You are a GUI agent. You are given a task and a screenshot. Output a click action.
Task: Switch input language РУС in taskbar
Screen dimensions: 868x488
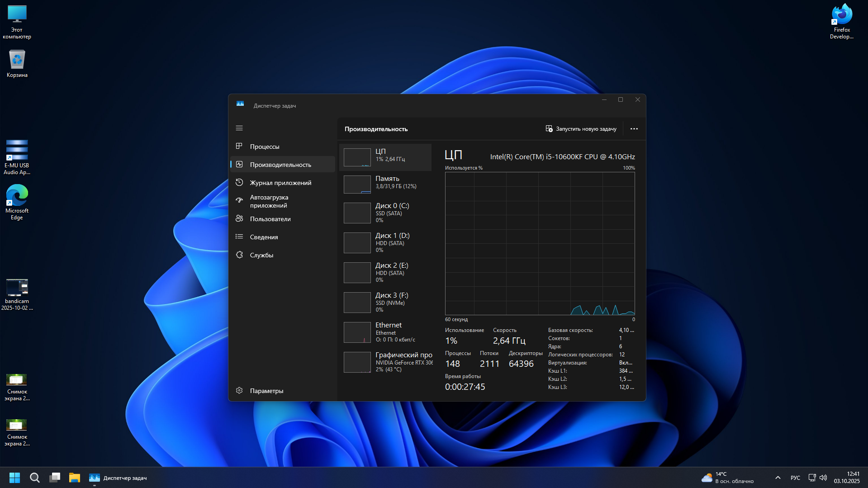coord(795,478)
